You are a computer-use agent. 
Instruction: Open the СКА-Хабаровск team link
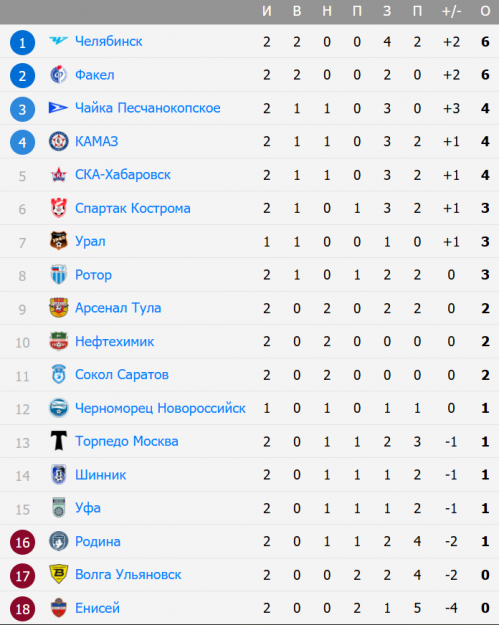point(123,175)
